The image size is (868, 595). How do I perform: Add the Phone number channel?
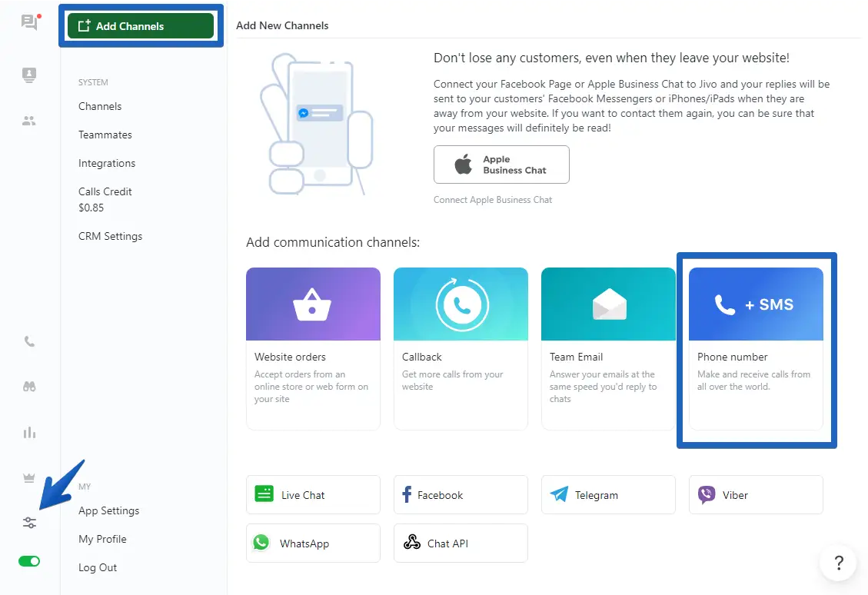756,350
